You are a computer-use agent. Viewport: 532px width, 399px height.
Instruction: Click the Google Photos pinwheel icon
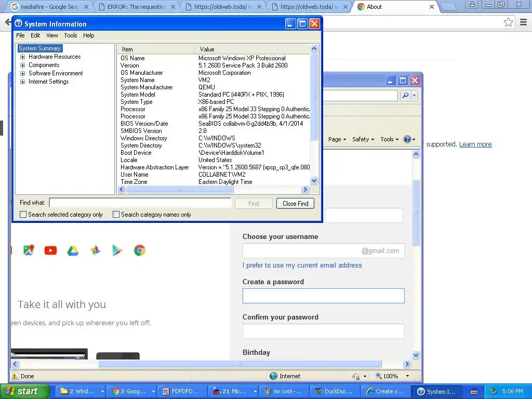96,250
